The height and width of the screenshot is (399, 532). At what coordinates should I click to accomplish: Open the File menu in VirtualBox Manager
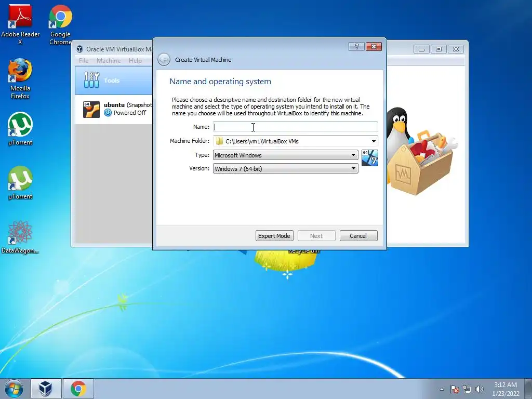tap(84, 61)
